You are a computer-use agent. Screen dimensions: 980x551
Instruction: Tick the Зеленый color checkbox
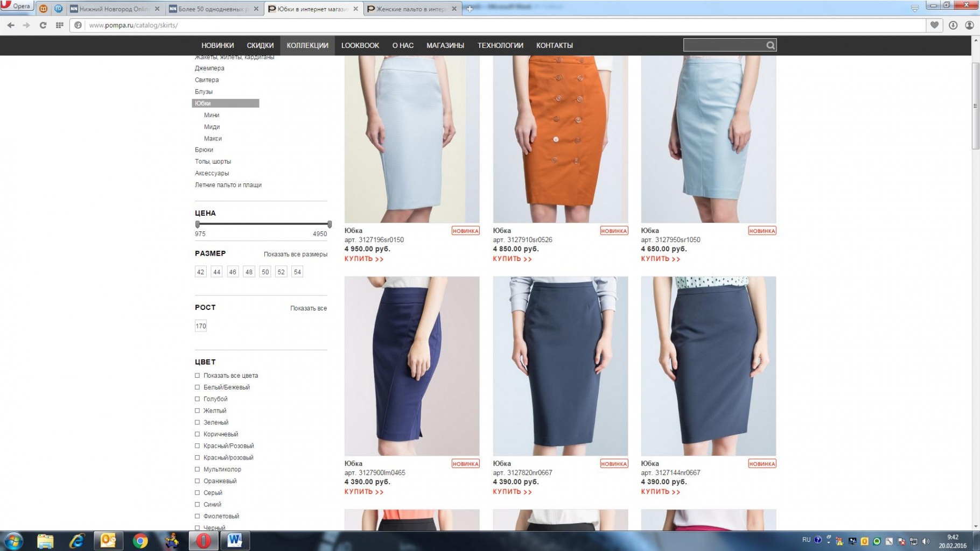click(x=197, y=422)
